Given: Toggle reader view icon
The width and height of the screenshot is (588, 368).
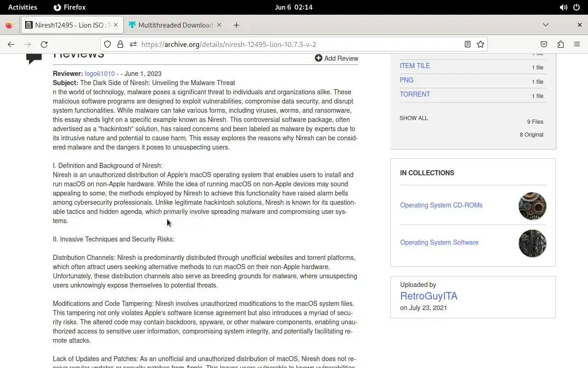Looking at the screenshot, I should coord(468,44).
